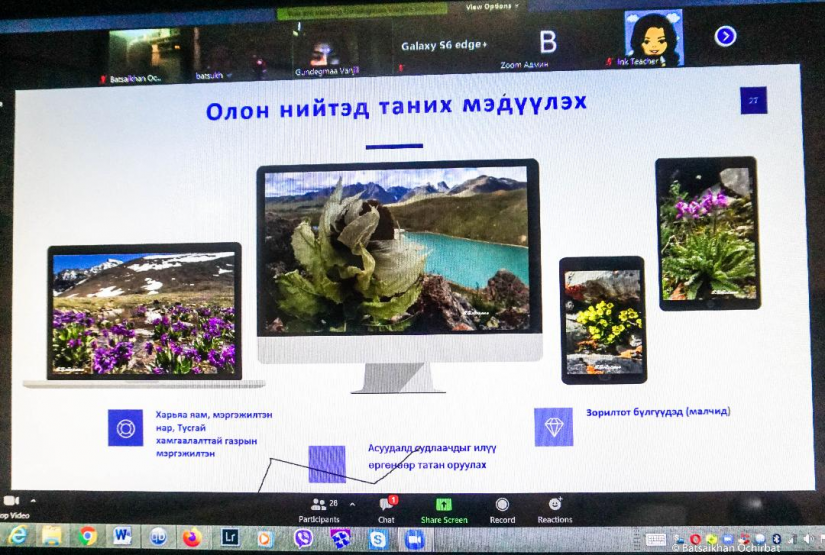Open Skype from the taskbar
This screenshot has width=825, height=555.
378,540
